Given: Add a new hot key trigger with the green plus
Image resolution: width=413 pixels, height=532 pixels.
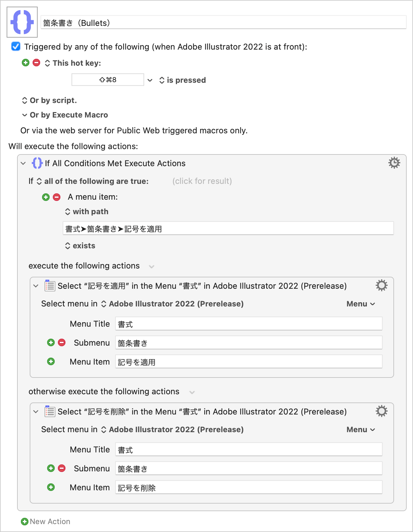Looking at the screenshot, I should (26, 63).
